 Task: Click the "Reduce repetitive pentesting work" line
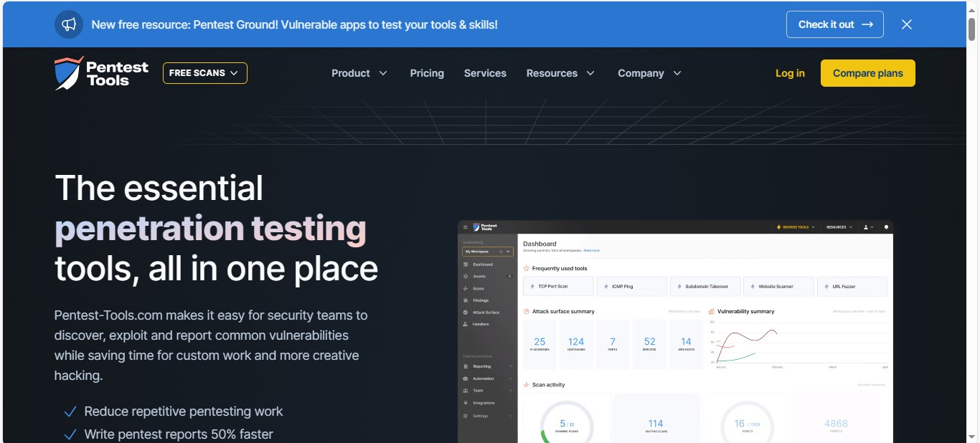click(x=184, y=411)
